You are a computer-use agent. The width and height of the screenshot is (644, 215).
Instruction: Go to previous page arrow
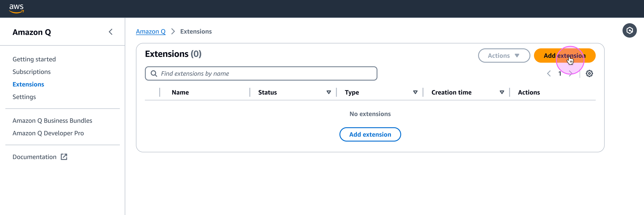(x=549, y=74)
